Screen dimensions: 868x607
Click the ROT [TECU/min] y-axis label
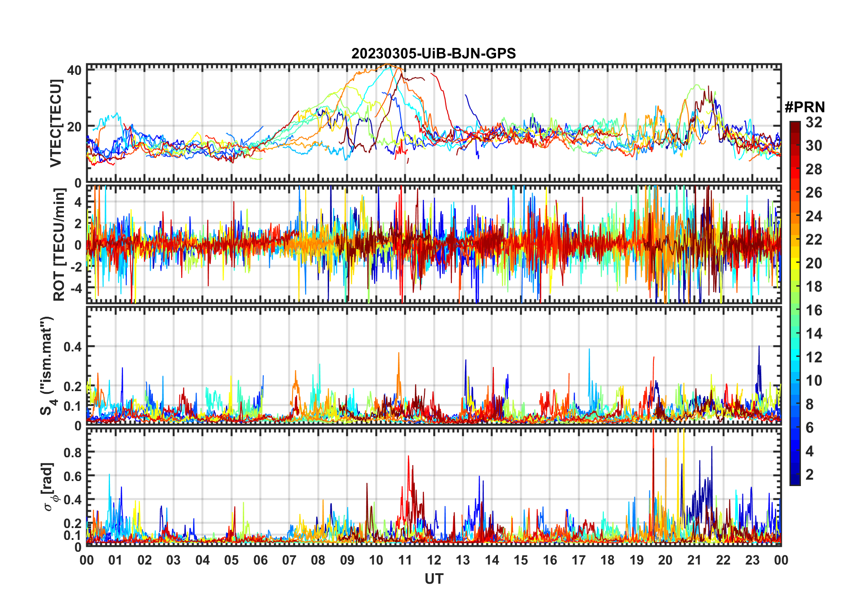click(59, 245)
